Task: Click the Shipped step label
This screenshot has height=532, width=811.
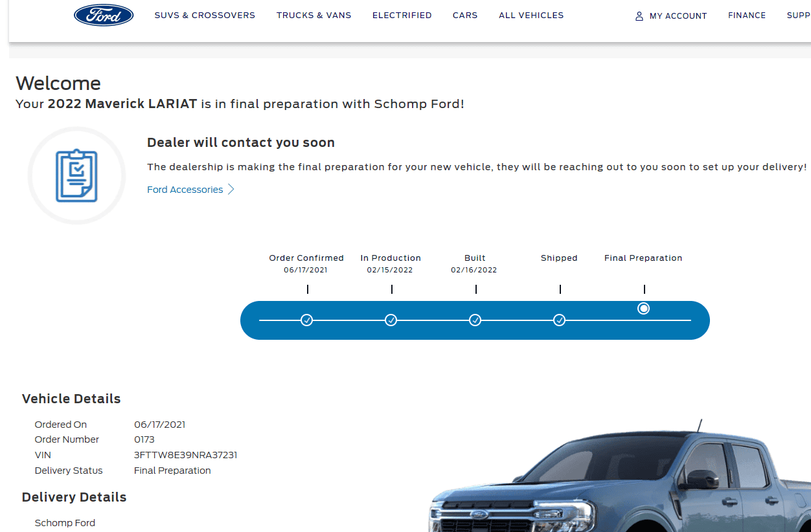Action: pos(559,258)
